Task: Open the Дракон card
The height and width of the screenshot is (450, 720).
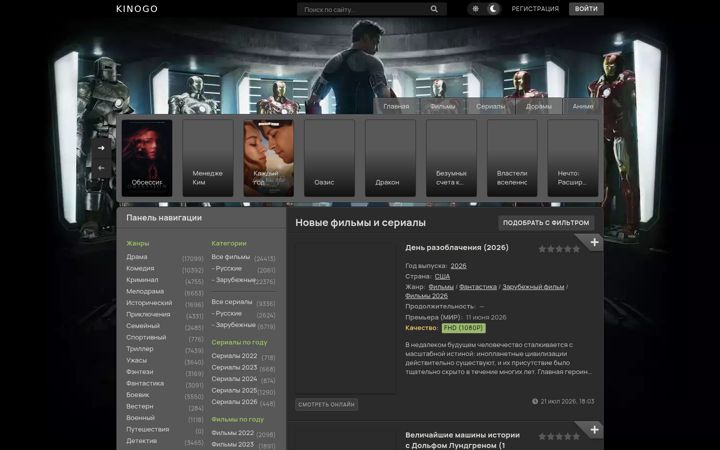Action: click(x=390, y=158)
